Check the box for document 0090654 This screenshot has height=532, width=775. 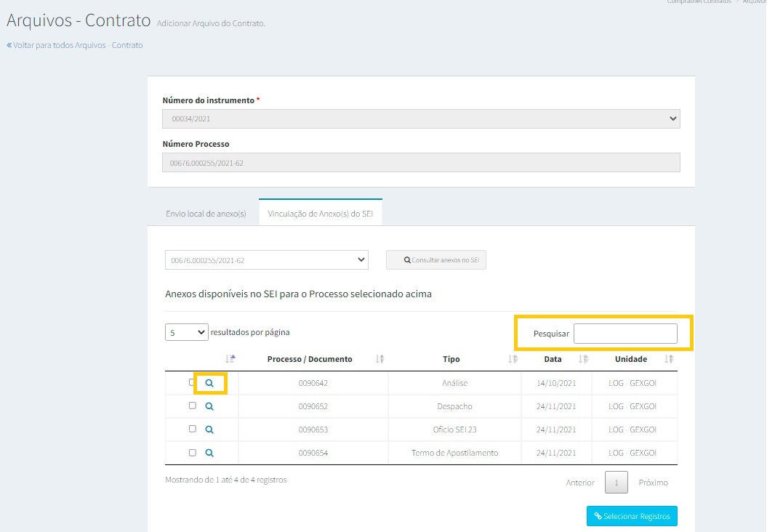[193, 453]
